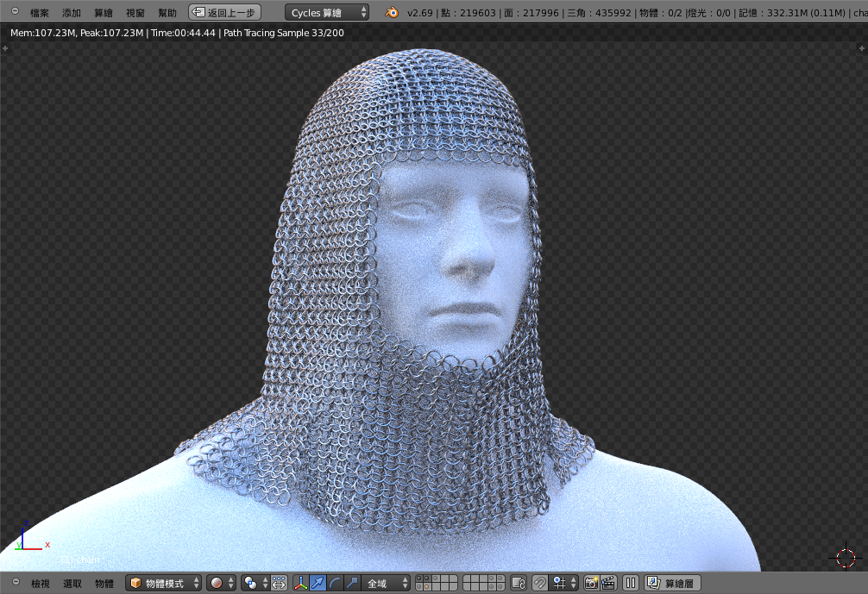The image size is (868, 594).
Task: Toggle the 3D manipulator axis widget
Action: point(300,584)
